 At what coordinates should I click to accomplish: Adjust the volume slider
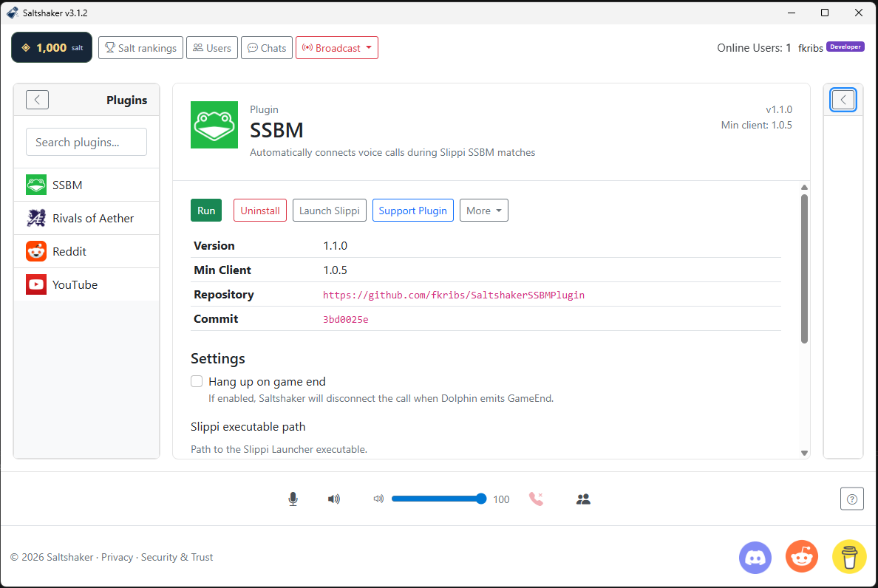(x=439, y=499)
